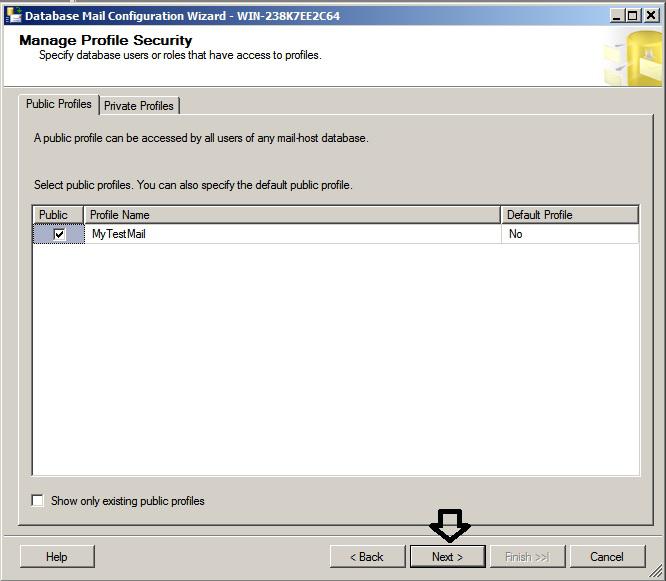Click the disabled Finish button

tap(528, 557)
